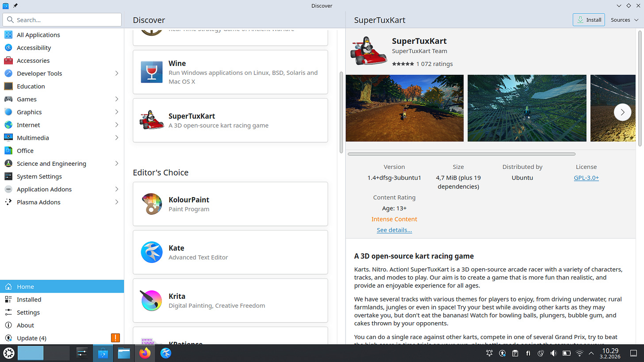Image resolution: width=644 pixels, height=362 pixels.
Task: Click the Search field in the sidebar
Action: point(62,19)
